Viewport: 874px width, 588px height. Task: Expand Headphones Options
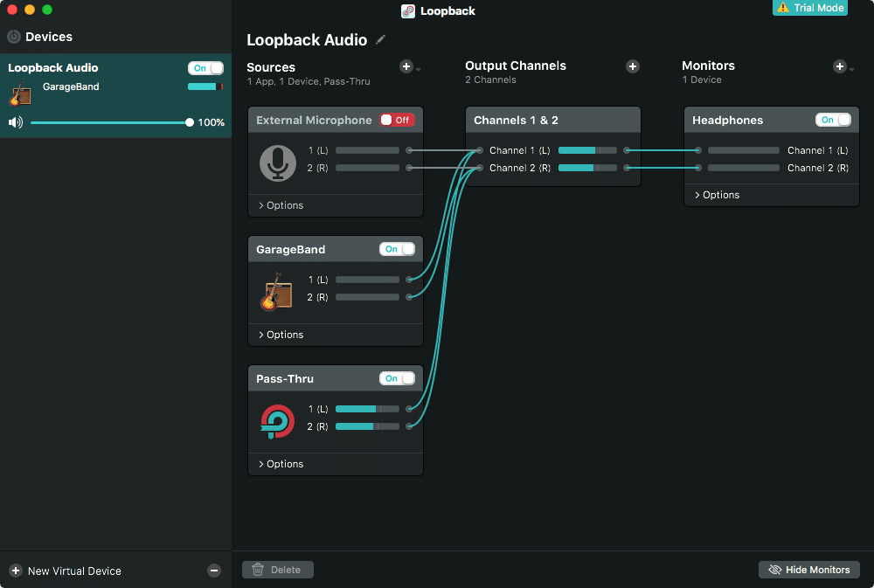(x=717, y=195)
